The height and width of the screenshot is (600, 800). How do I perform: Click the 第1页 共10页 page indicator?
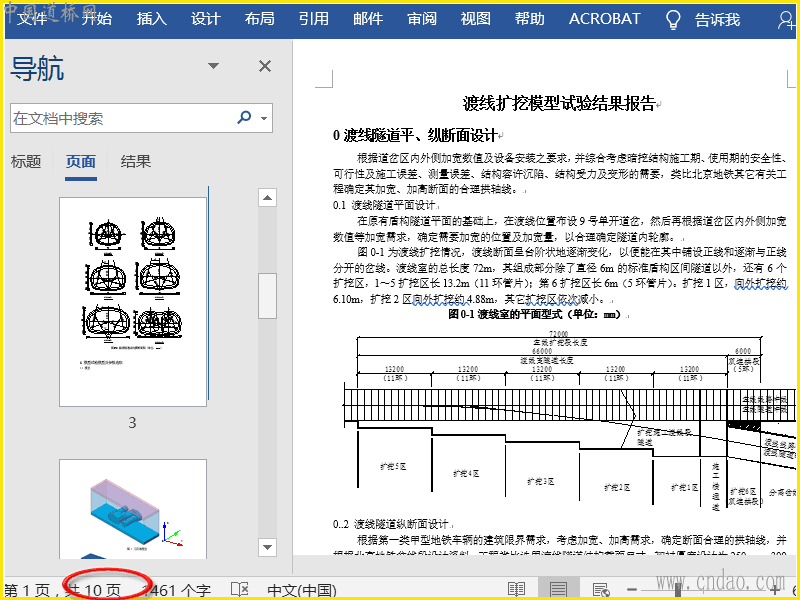(63, 591)
